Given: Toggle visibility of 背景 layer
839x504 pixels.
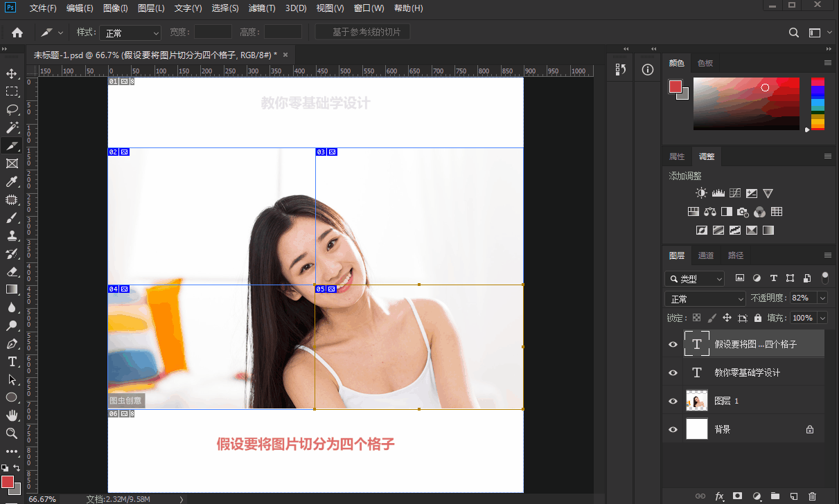Looking at the screenshot, I should tap(673, 429).
